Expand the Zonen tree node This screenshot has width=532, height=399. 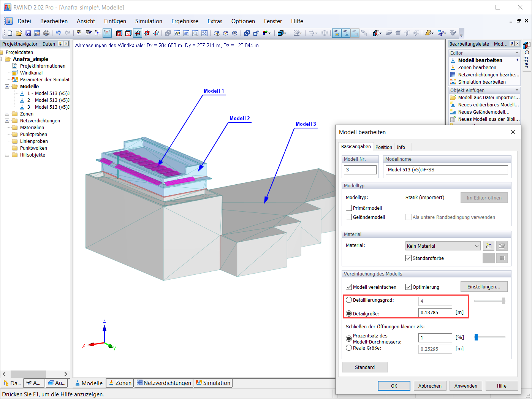tap(7, 114)
